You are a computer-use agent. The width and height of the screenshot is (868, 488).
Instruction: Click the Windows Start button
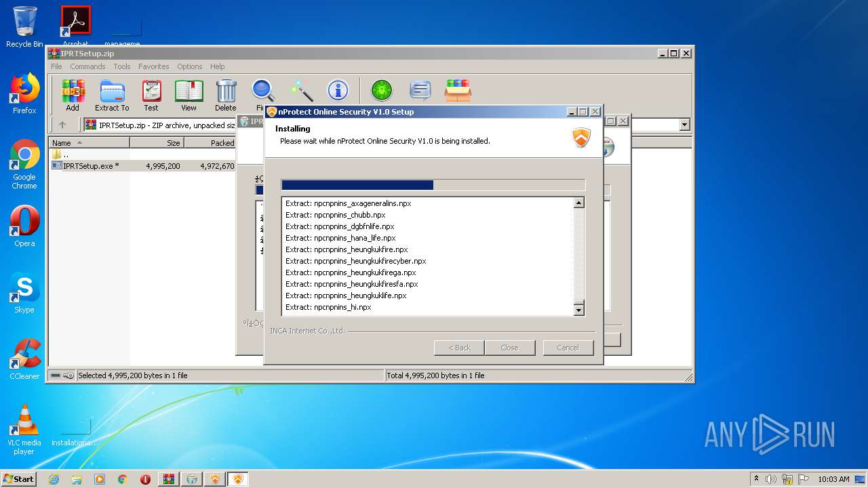tap(19, 479)
